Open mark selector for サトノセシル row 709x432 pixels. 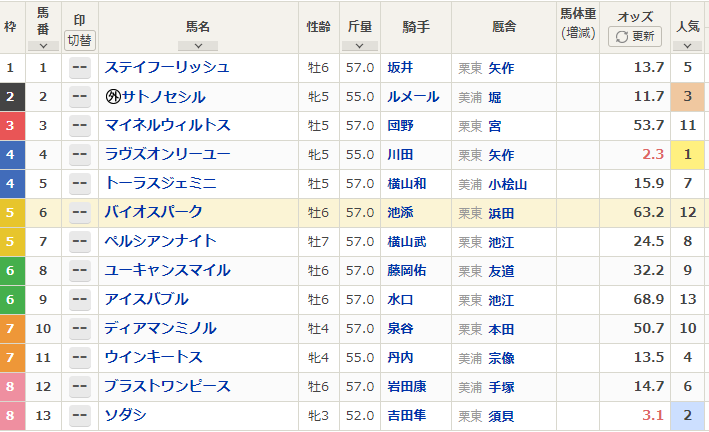point(80,97)
